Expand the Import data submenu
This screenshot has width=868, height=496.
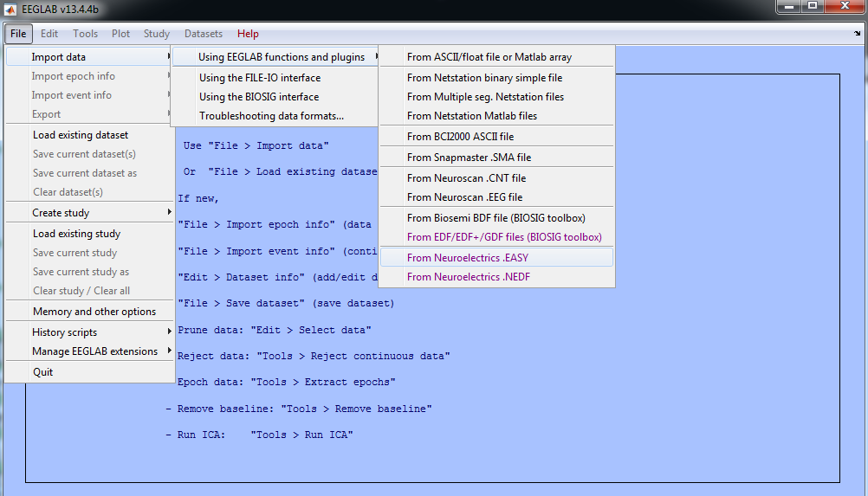pyautogui.click(x=90, y=57)
